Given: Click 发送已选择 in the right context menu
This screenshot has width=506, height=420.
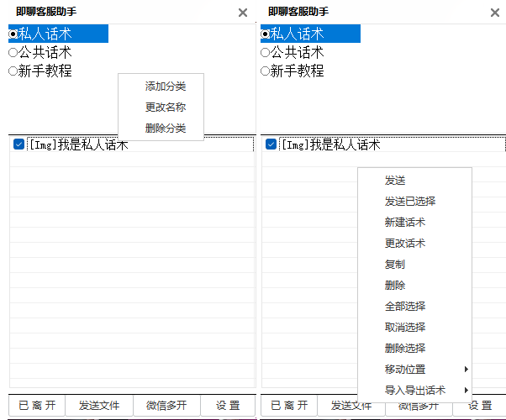Looking at the screenshot, I should [x=409, y=202].
